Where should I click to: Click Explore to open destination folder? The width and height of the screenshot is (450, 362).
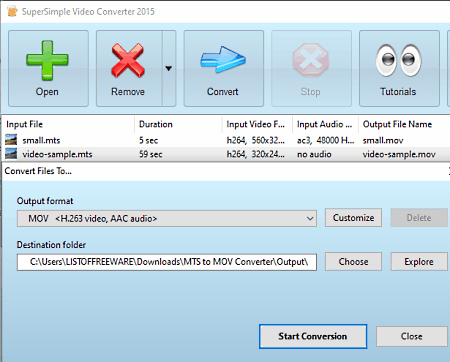(419, 262)
